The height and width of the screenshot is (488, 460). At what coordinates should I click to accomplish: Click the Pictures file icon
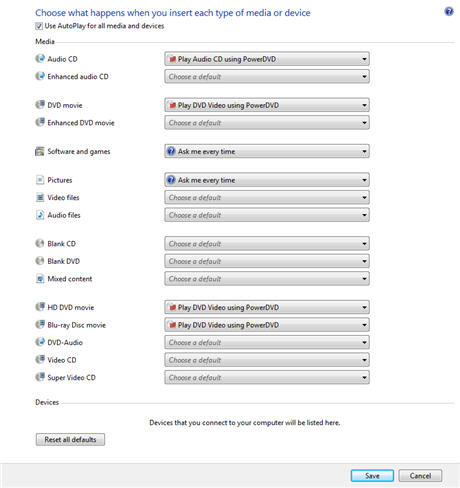40,180
